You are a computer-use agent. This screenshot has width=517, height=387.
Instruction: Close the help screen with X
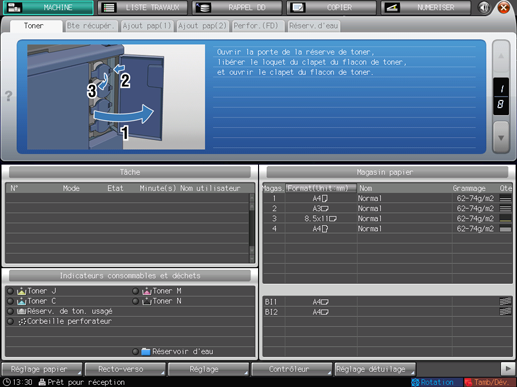point(504,7)
